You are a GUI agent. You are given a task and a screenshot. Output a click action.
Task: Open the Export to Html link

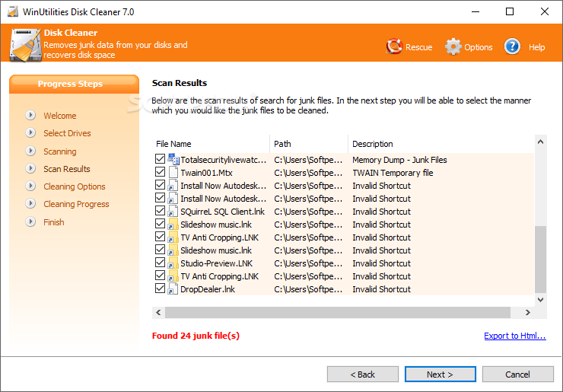pyautogui.click(x=515, y=336)
